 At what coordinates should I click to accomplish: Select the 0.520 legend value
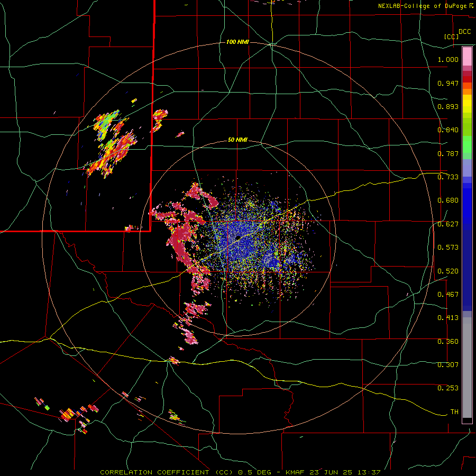click(448, 271)
